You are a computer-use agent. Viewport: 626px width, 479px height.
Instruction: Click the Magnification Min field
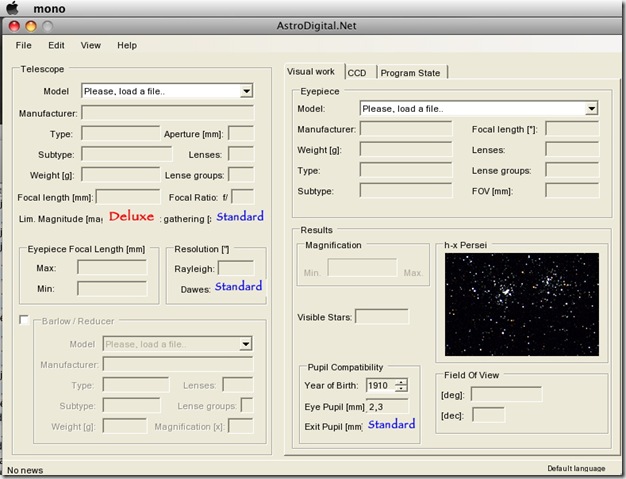click(x=363, y=268)
